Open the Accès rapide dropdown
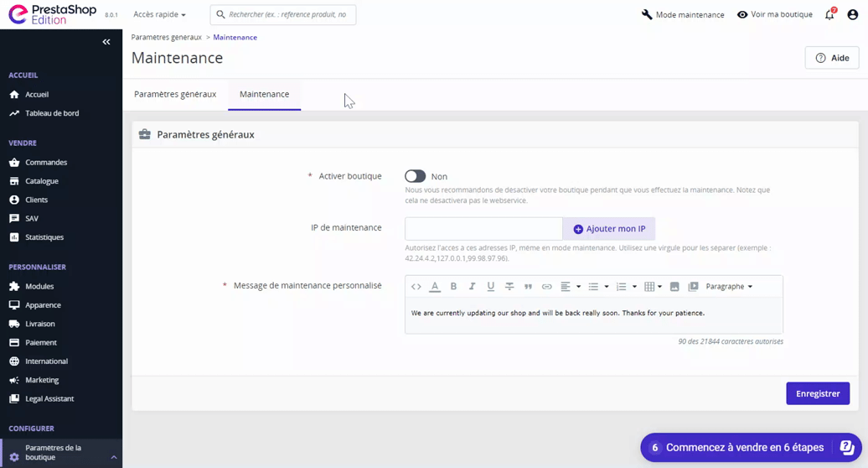Image resolution: width=868 pixels, height=468 pixels. click(159, 14)
